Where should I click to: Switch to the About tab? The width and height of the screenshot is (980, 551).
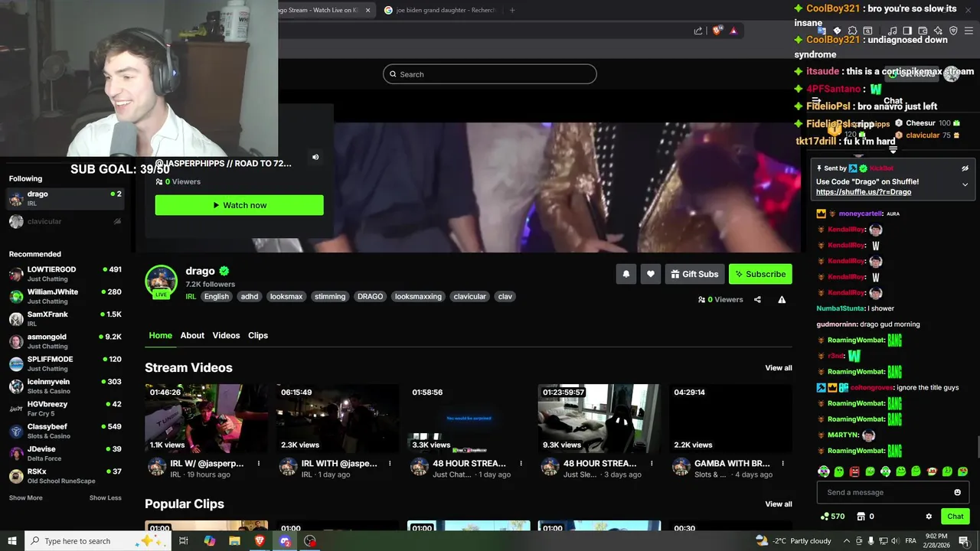click(192, 335)
